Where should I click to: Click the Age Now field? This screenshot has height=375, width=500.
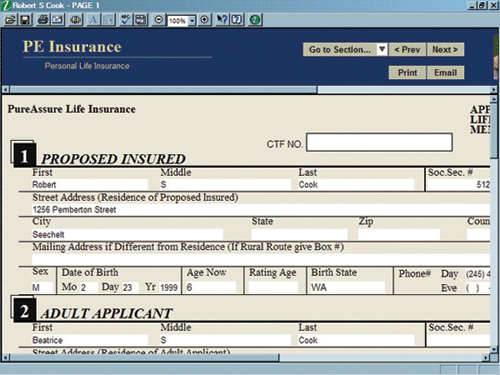[211, 287]
